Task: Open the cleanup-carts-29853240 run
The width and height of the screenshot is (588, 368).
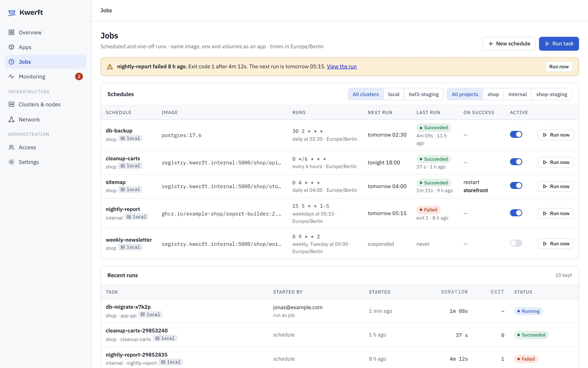Action: click(137, 331)
